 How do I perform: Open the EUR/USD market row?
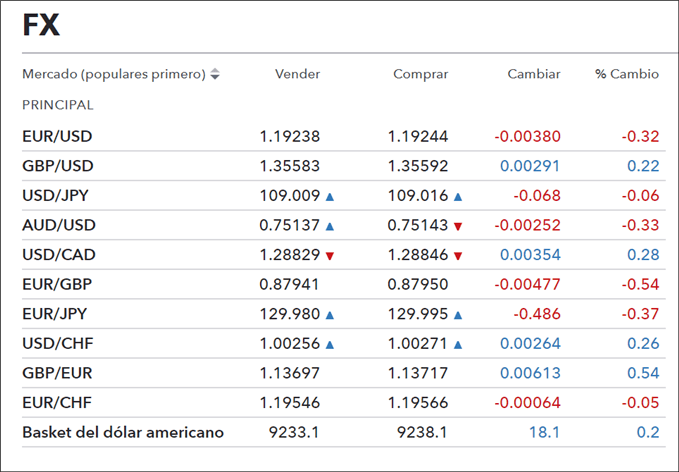point(344,136)
